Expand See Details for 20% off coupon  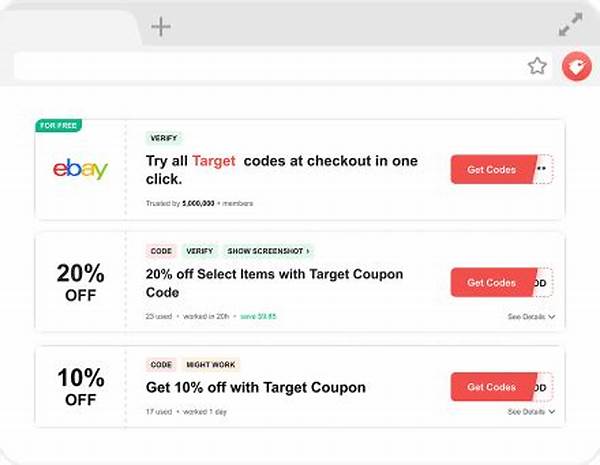pyautogui.click(x=530, y=316)
